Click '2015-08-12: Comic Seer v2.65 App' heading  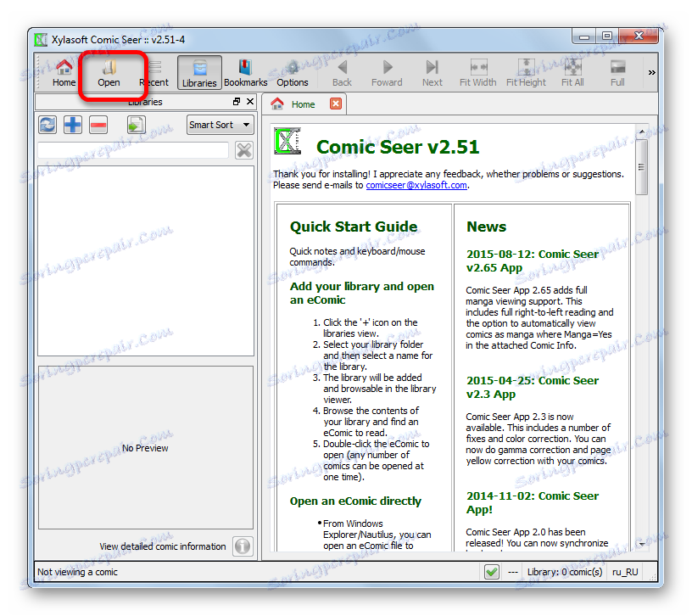533,261
